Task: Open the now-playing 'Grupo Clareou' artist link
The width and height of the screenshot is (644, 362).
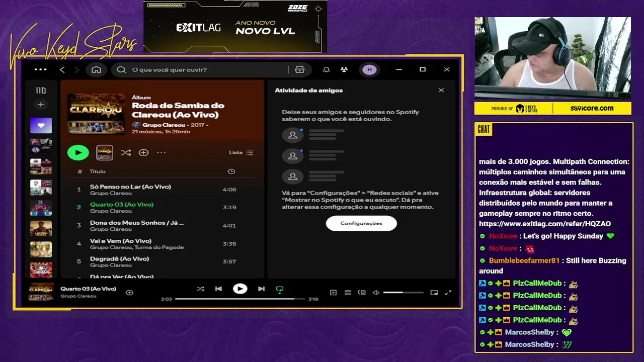Action: 78,296
